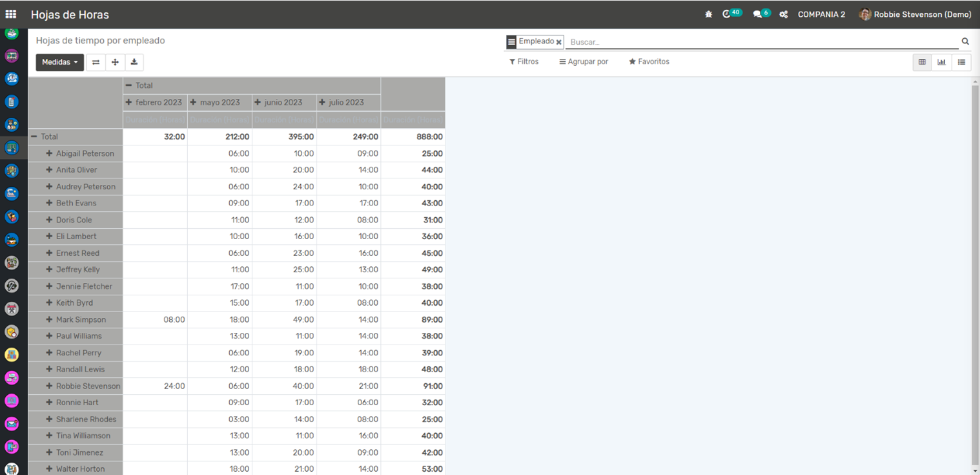This screenshot has height=475, width=980.
Task: Click the flip axis icon
Action: coord(96,62)
